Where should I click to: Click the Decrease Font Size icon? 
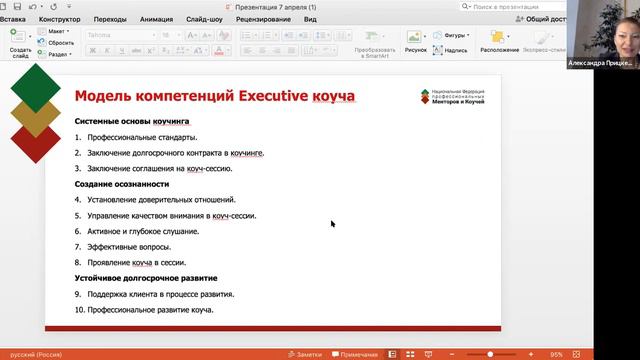(207, 36)
